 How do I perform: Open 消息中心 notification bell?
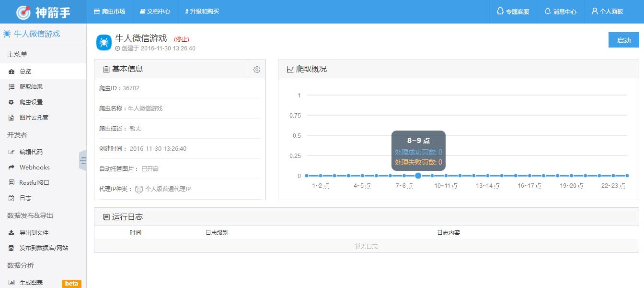tap(560, 12)
